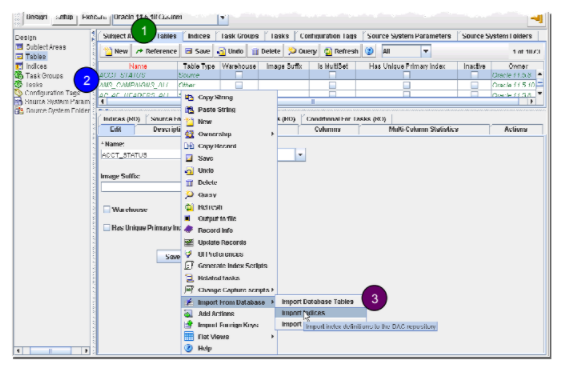Choose Copy Record from the context menu
Screen dimensions: 561x386
pos(229,146)
